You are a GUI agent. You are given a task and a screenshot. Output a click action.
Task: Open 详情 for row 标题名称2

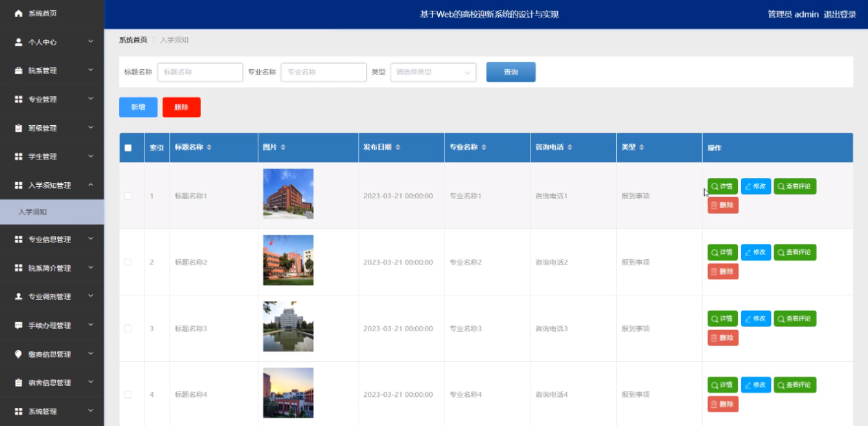pos(722,252)
